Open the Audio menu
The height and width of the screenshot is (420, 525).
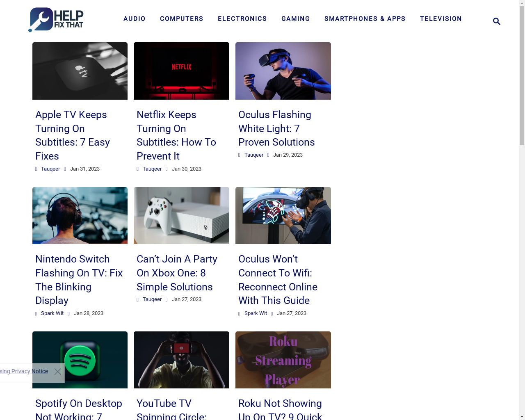(x=135, y=19)
